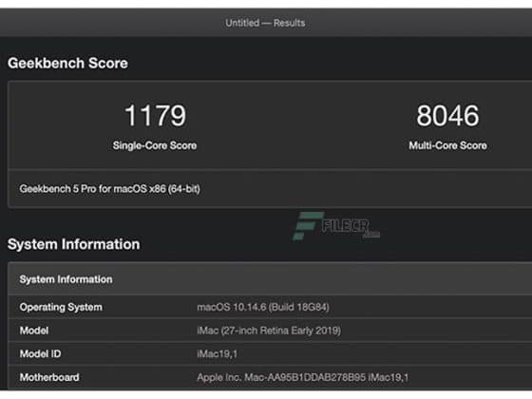Select 'Geekbench 5 Pro for macOS x86 (64-bit)' text

pos(110,189)
